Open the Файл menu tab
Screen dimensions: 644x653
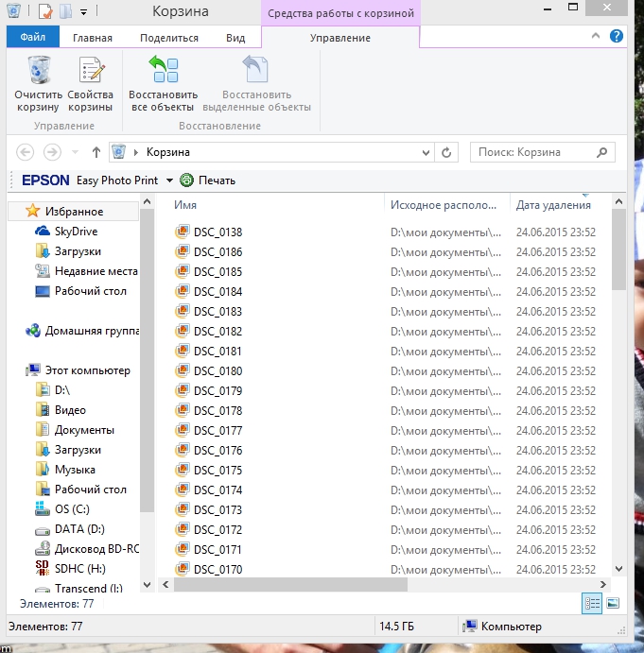33,38
